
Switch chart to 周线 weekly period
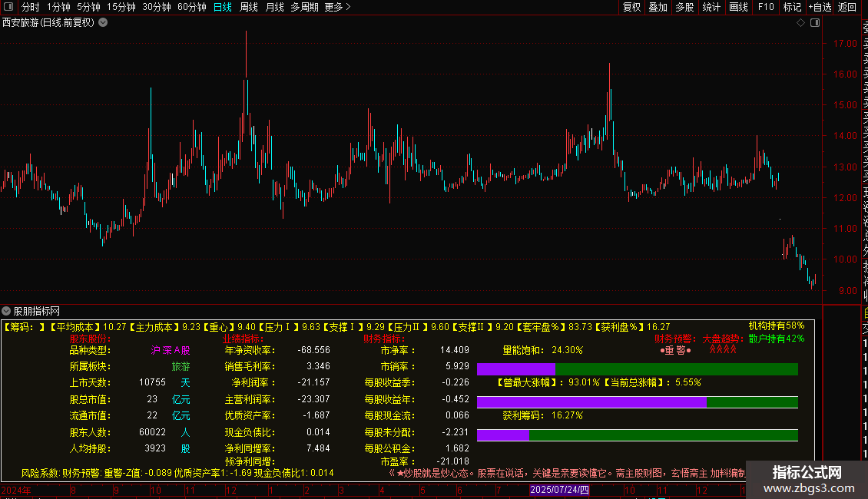249,7
